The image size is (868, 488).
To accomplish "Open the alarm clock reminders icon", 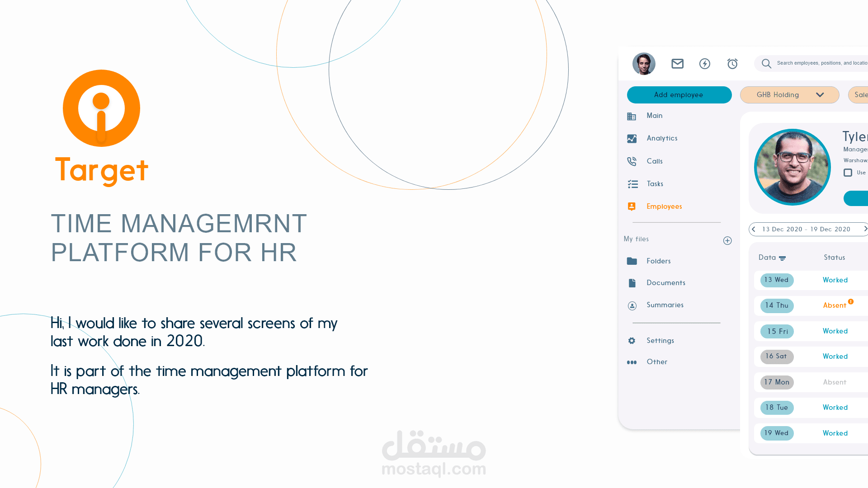I will [732, 64].
